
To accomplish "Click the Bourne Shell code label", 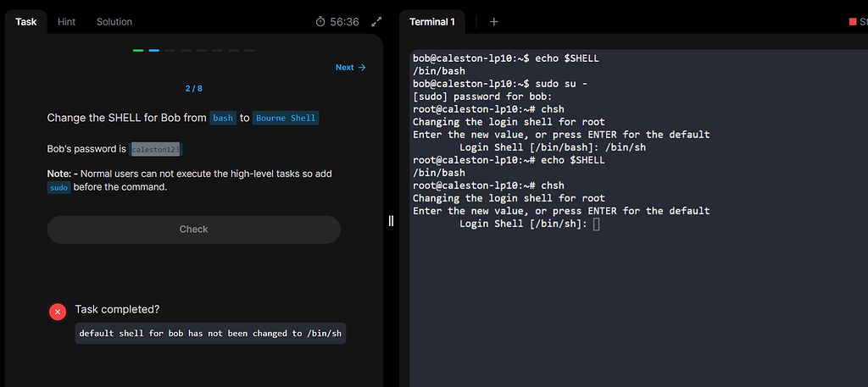I will 285,119.
